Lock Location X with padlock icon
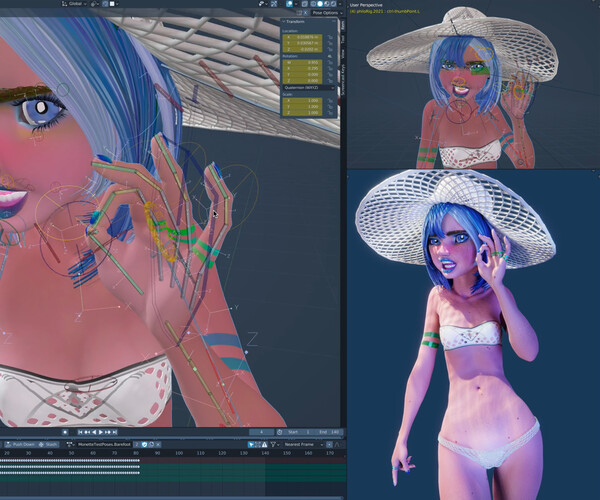Screen dimensions: 600x500 [x=330, y=37]
